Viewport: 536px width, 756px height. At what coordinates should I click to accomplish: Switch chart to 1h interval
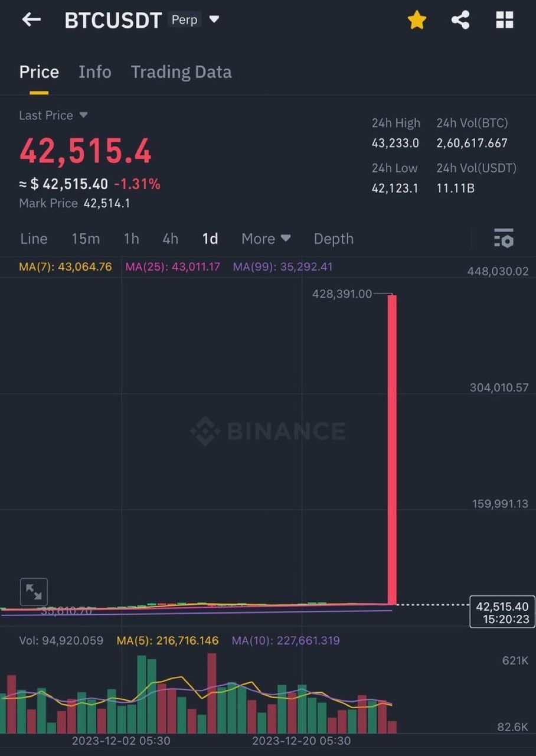coord(131,239)
